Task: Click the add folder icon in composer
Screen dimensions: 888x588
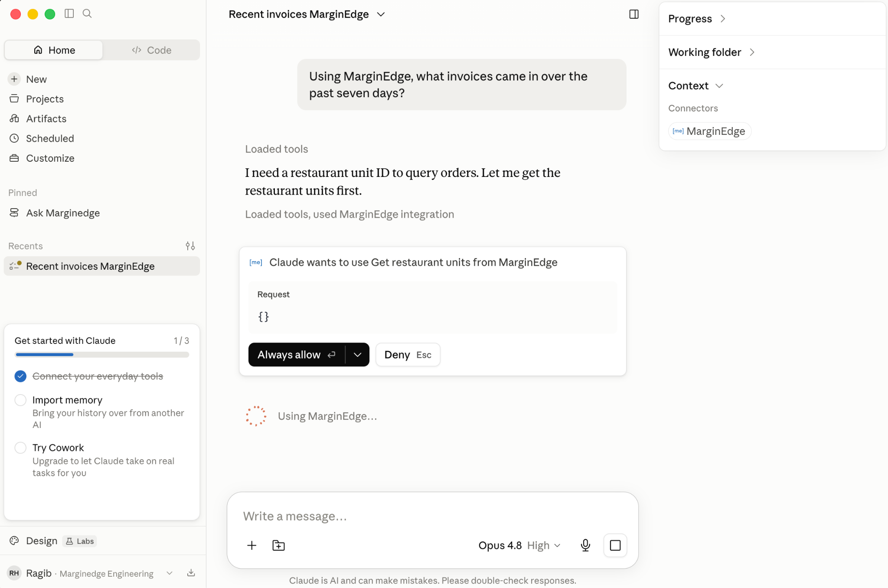Action: tap(278, 546)
